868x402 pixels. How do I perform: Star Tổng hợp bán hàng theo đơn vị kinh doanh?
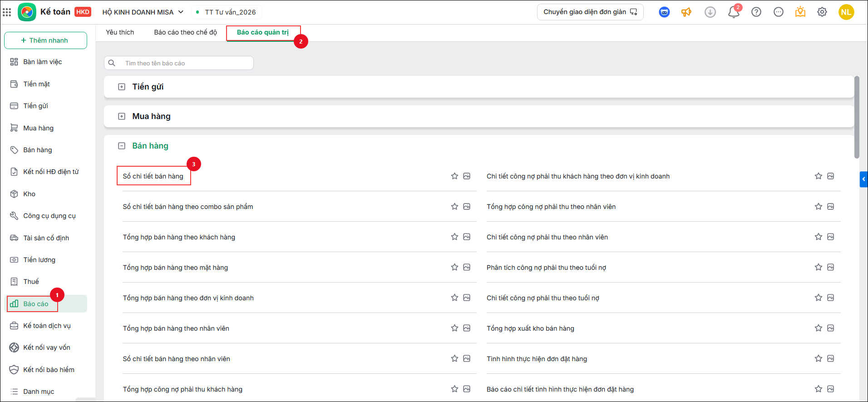coord(454,298)
